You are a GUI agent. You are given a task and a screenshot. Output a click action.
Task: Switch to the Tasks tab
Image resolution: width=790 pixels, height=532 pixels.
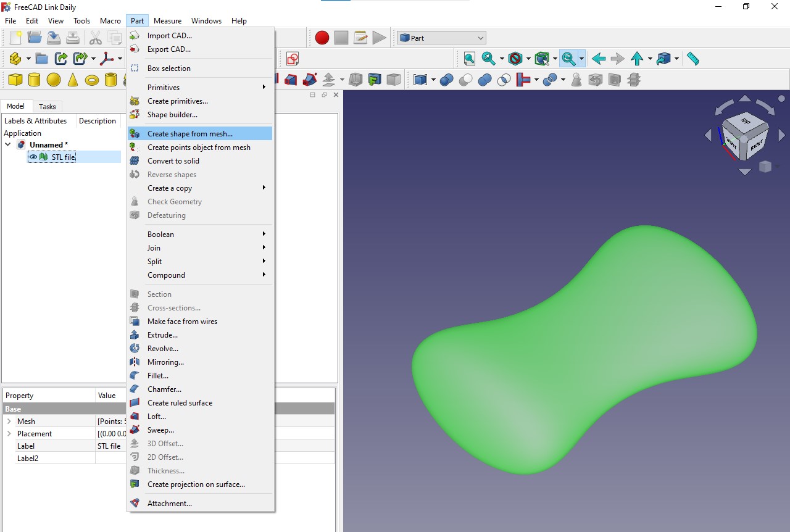click(x=48, y=106)
